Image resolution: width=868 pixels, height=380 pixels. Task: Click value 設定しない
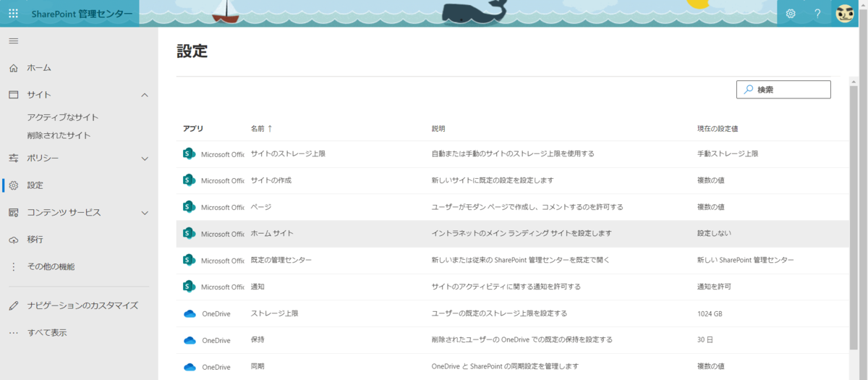point(714,234)
